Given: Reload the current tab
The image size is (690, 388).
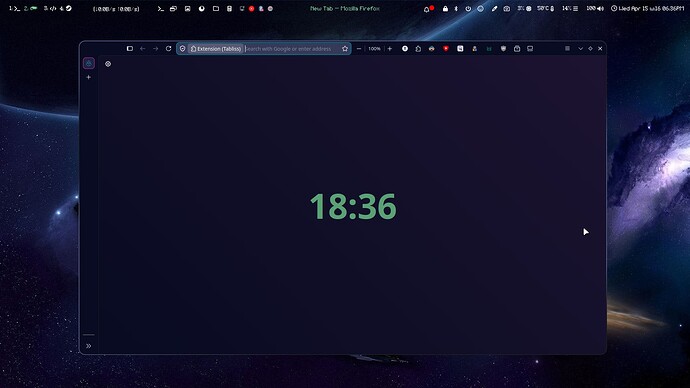Looking at the screenshot, I should click(168, 48).
